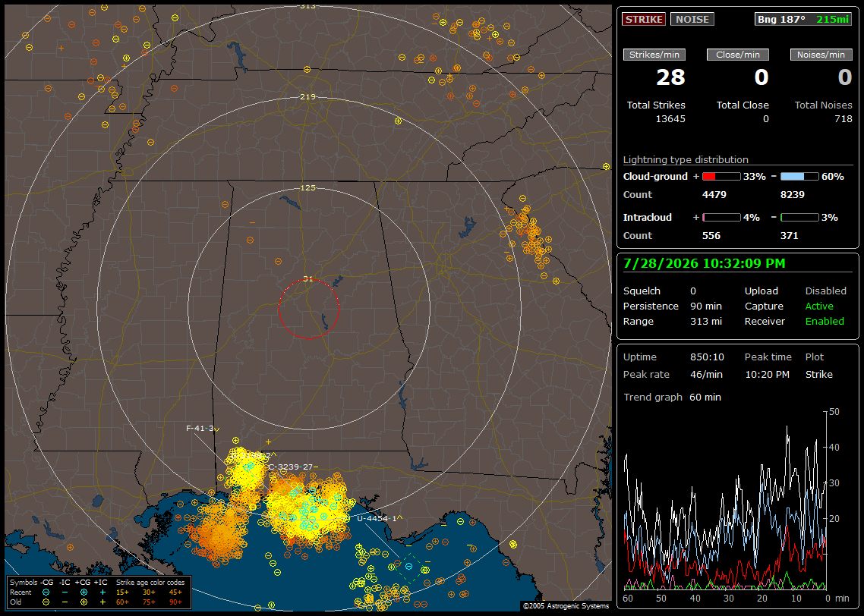Click the Lightning type distribution heading
Viewport: 864px width, 616px height.
pyautogui.click(x=686, y=159)
